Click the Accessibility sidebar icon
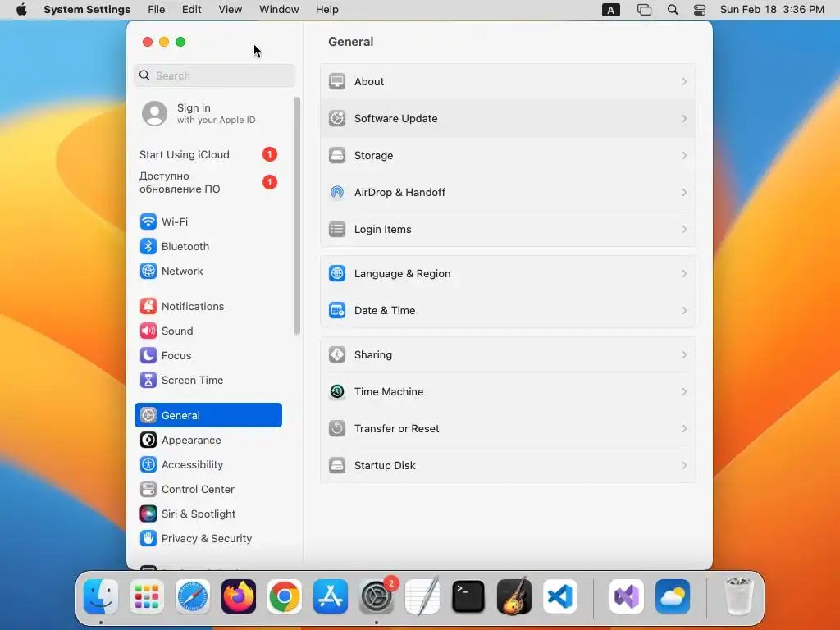The image size is (840, 630). coord(148,465)
